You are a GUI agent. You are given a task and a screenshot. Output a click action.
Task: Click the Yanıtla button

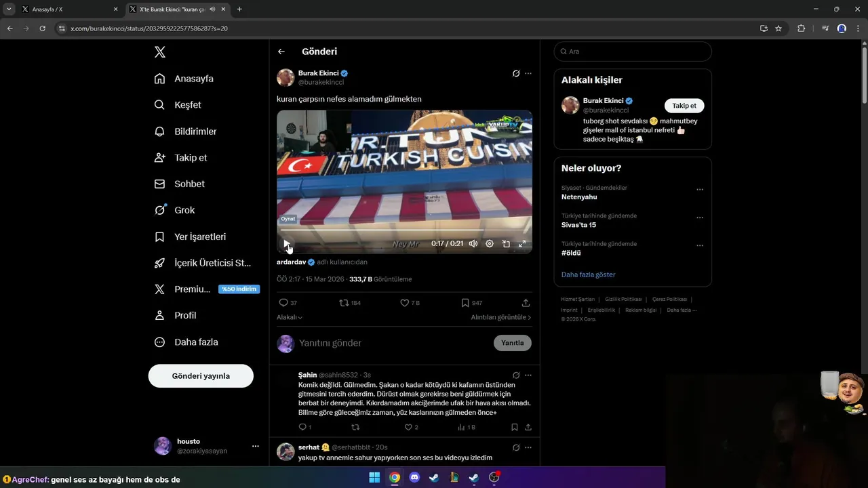pos(513,343)
